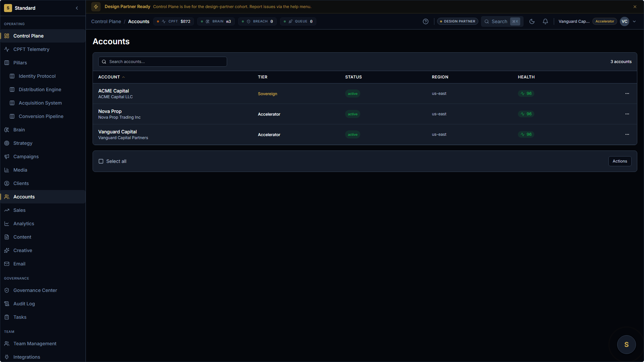Click the Tasks clipboard icon
644x362 pixels.
click(7, 317)
